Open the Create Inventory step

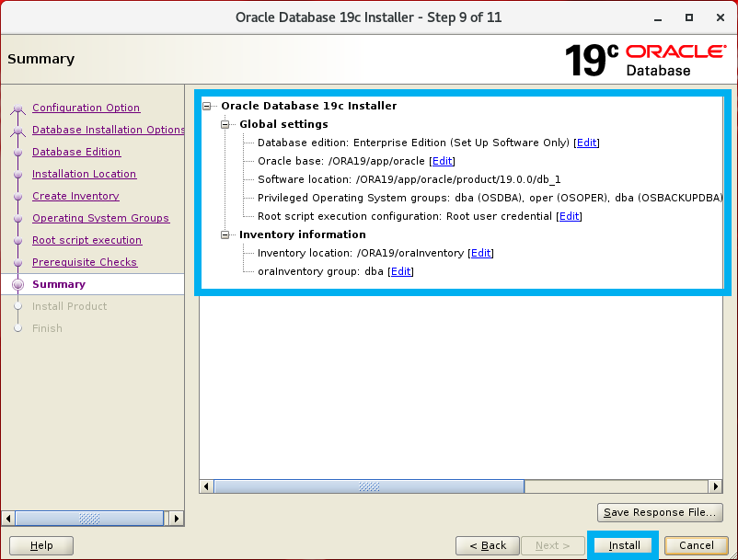75,196
